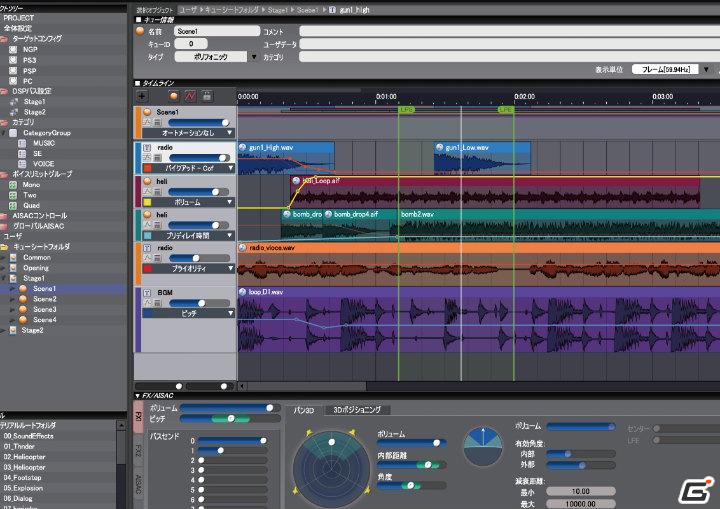Click the track type icon of BGM track
Viewport: 720px width, 509px height.
pos(147,292)
